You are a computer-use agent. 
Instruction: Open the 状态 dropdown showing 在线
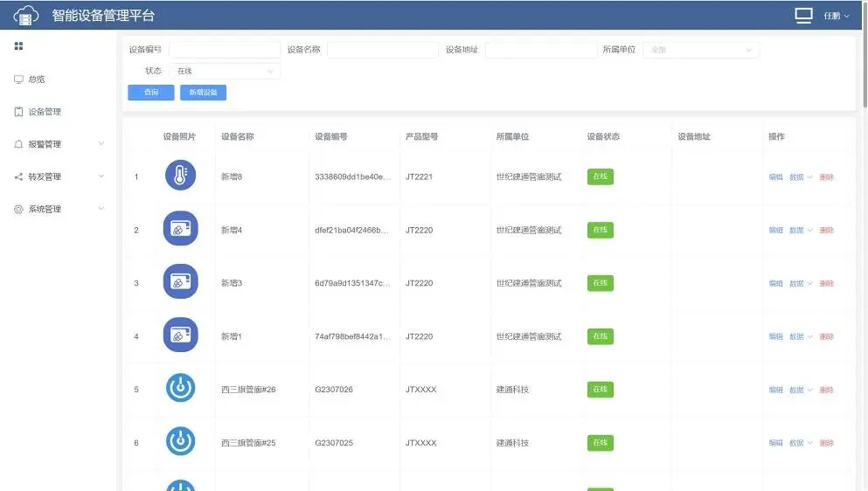tap(225, 71)
